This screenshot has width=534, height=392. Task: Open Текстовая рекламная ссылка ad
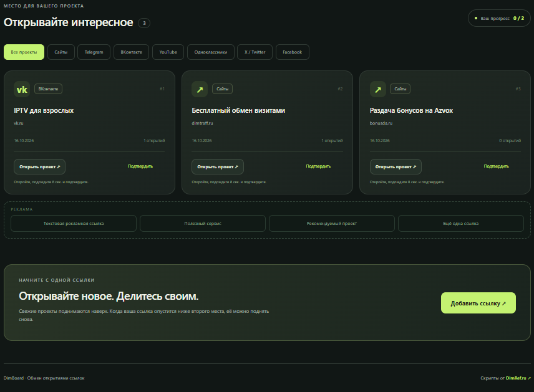[x=74, y=224]
